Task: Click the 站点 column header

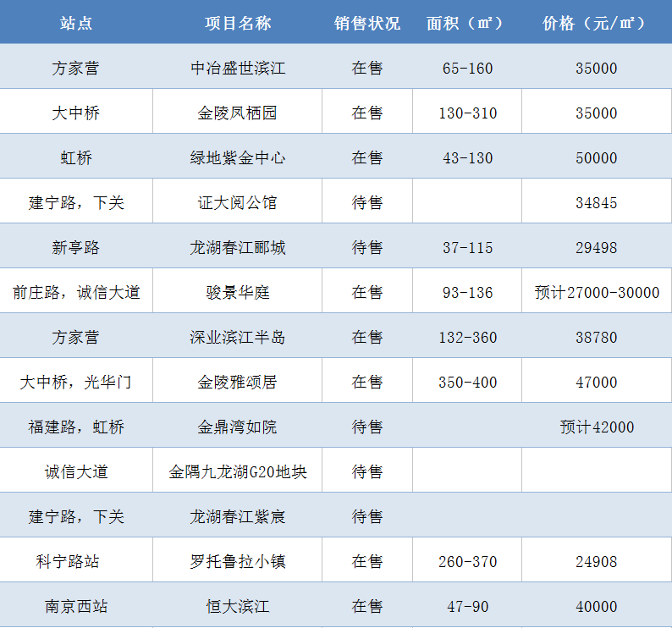Action: pyautogui.click(x=76, y=23)
